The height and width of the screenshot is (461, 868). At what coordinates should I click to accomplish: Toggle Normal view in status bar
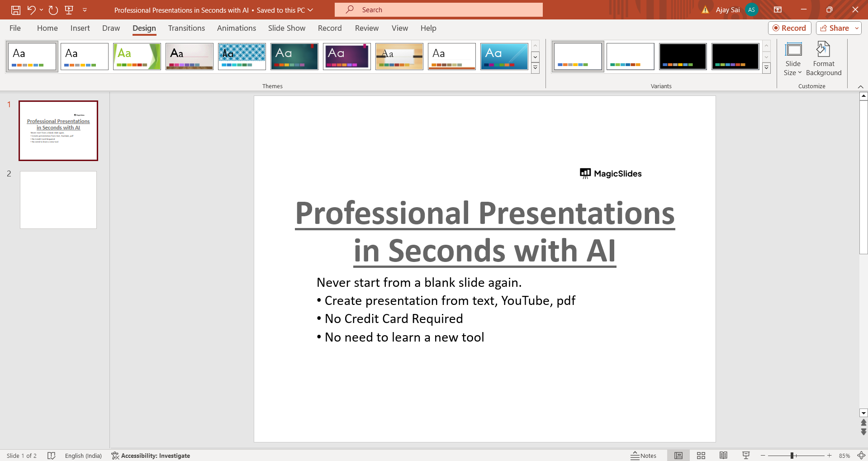click(x=678, y=456)
